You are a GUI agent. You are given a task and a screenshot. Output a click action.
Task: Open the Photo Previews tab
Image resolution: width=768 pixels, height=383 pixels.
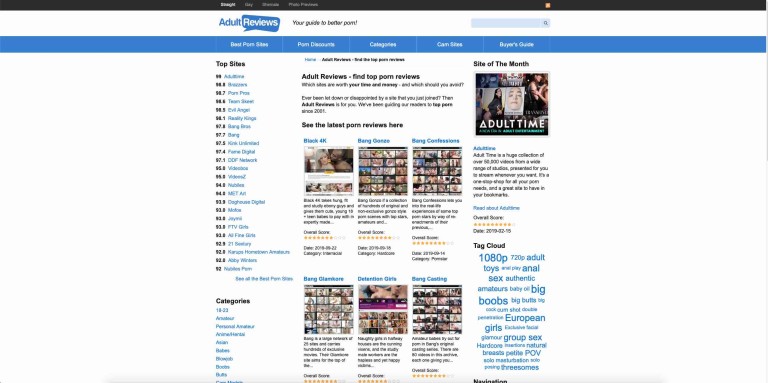[x=303, y=4]
